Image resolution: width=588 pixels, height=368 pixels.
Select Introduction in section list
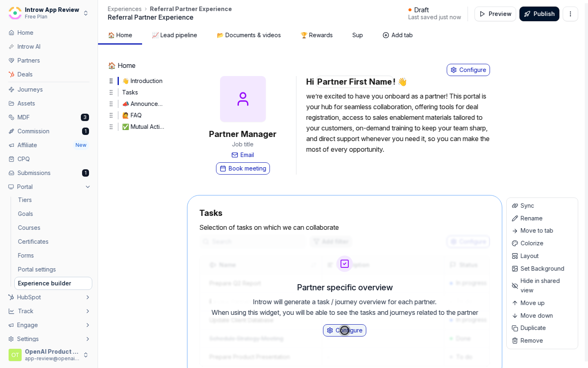click(x=143, y=81)
